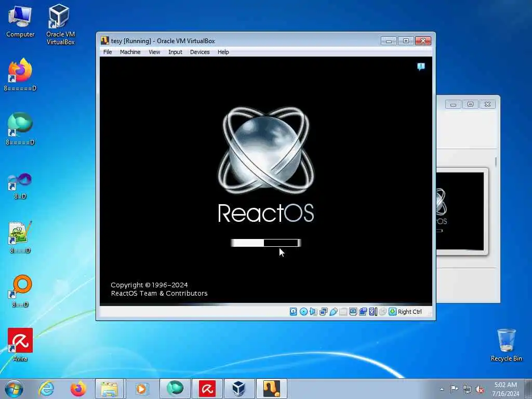Minimize the background VirtualBox Manager window
This screenshot has height=399, width=532.
(x=453, y=104)
